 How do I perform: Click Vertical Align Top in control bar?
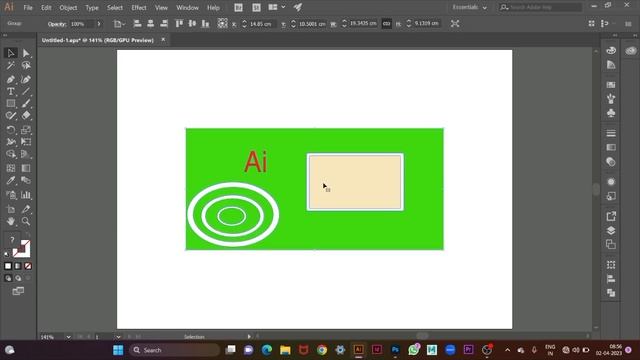(179, 24)
